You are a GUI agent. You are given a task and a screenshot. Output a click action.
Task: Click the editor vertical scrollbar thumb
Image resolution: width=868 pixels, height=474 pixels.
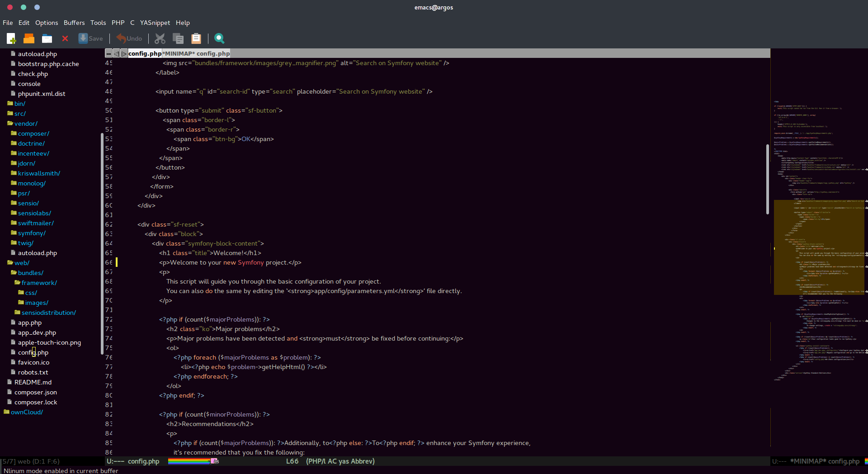click(x=768, y=179)
